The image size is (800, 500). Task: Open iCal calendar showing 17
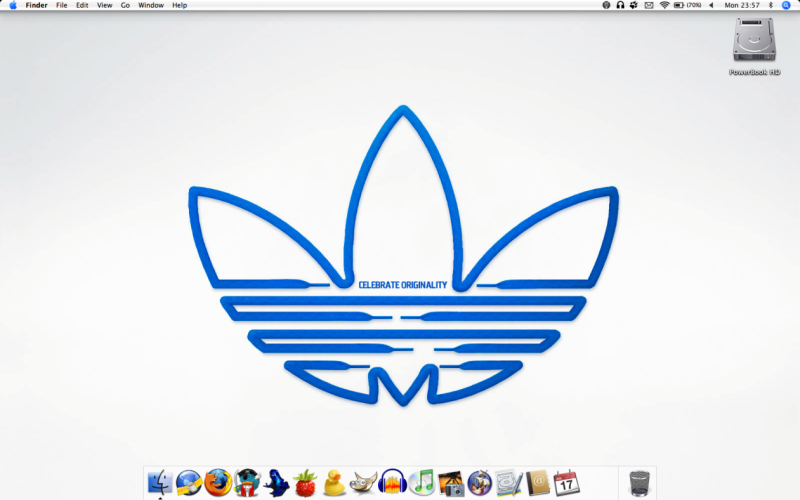coord(566,483)
